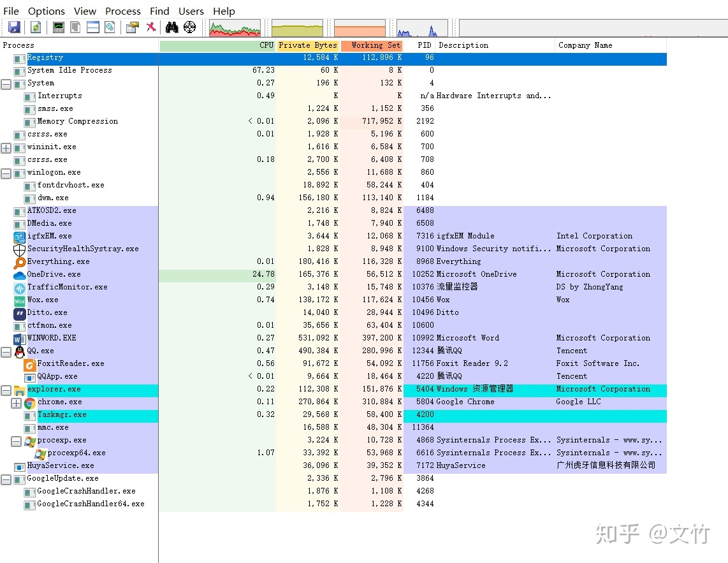
Task: Click the procexp64.exe icon
Action: tap(40, 455)
